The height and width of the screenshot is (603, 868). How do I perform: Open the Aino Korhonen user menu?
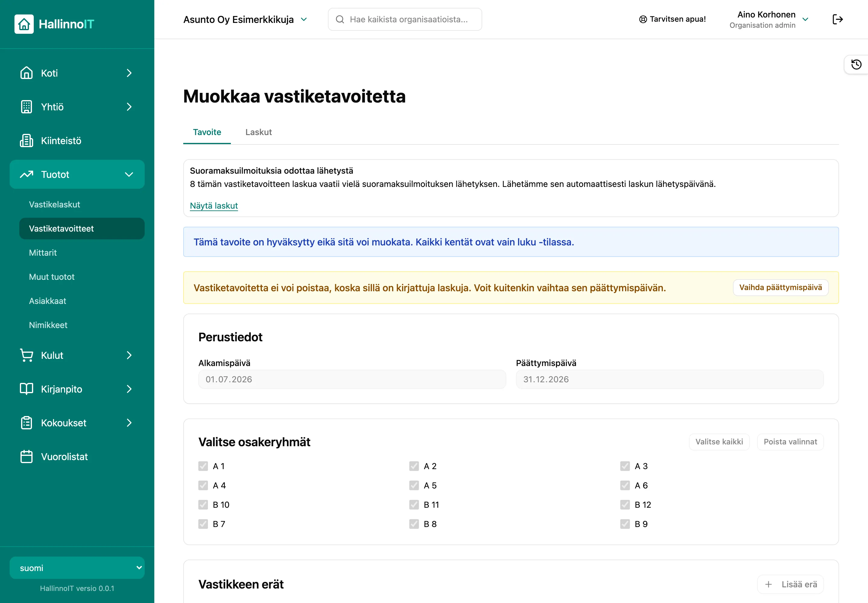point(769,19)
